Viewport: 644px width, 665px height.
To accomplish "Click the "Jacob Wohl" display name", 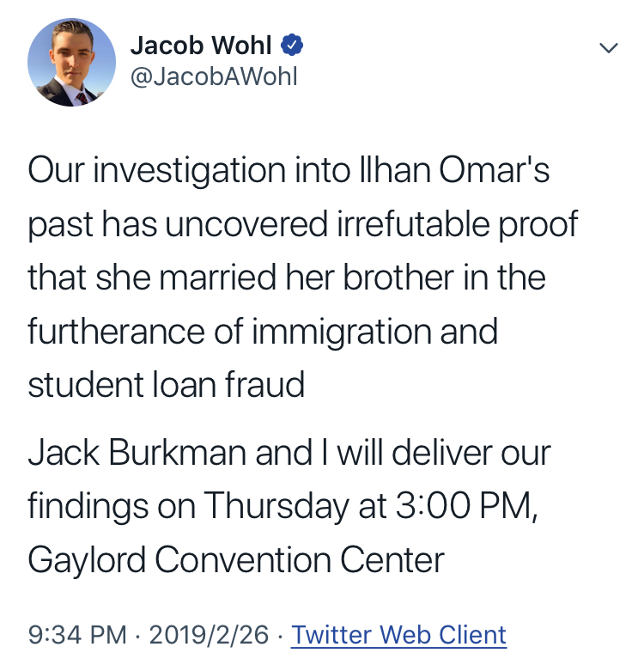I will coord(204,46).
